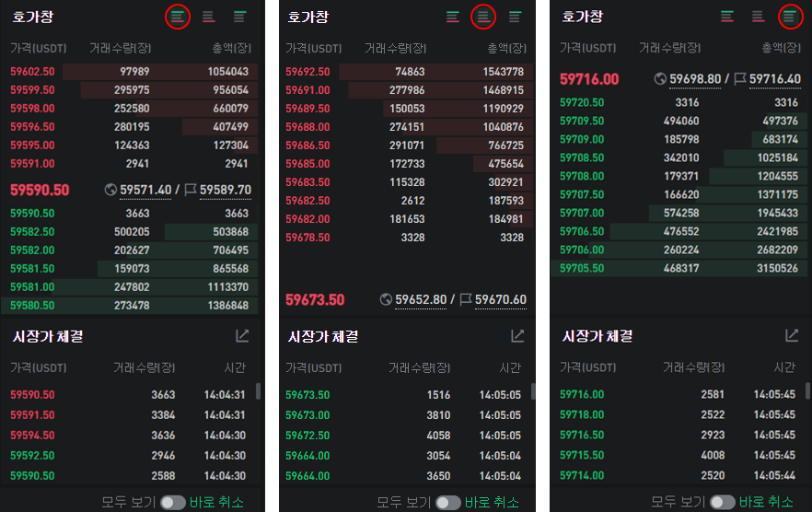Open trades chart icon in right 시장가 체결
812x512 pixels.
[x=792, y=335]
